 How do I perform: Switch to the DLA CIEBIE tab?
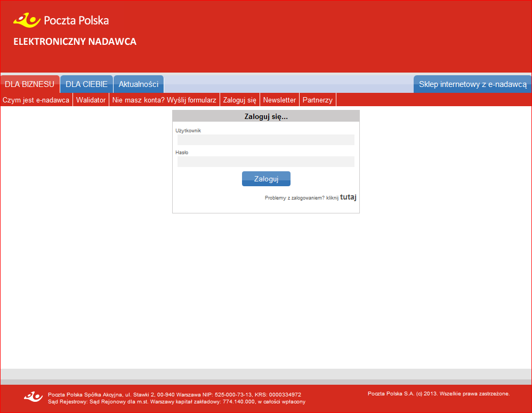pyautogui.click(x=86, y=84)
